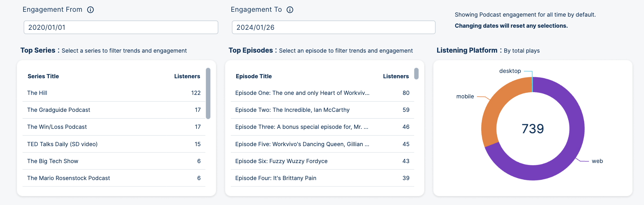Click the mobile label on the chart

click(x=465, y=97)
